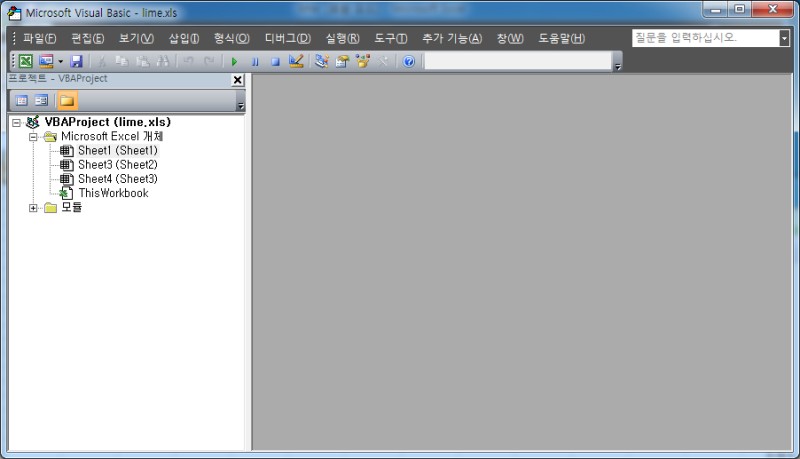Select Sheet3 (Sheet2) in tree
The image size is (800, 459).
pos(118,165)
